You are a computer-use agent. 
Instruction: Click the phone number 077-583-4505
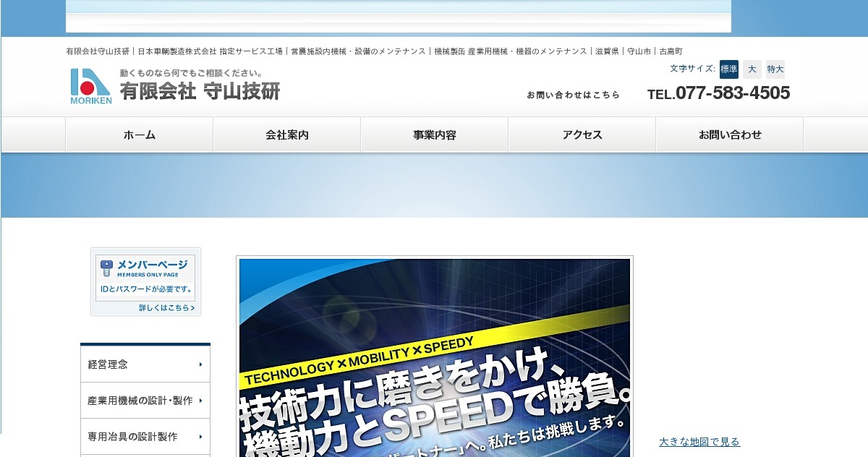tap(733, 93)
